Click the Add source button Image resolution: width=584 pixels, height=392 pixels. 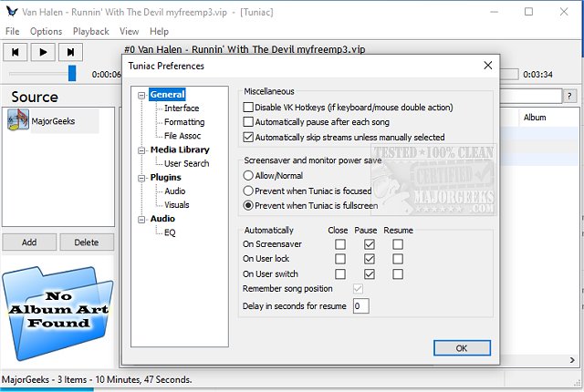29,242
